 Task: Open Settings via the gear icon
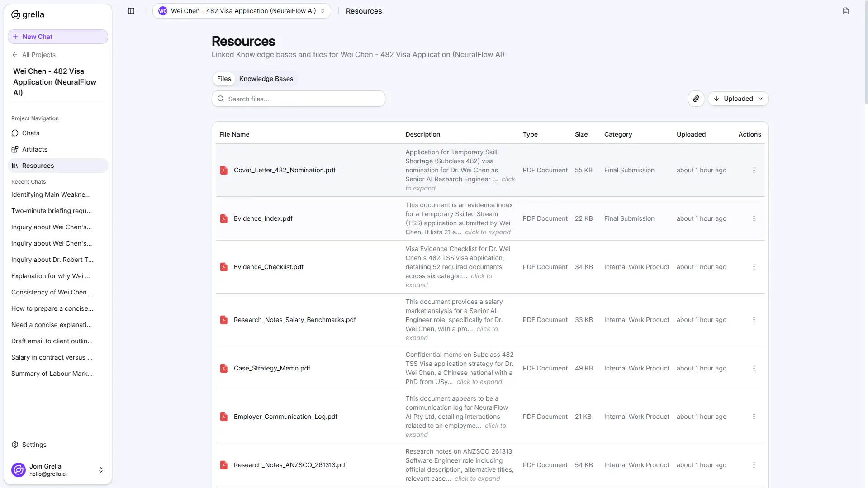coord(28,444)
